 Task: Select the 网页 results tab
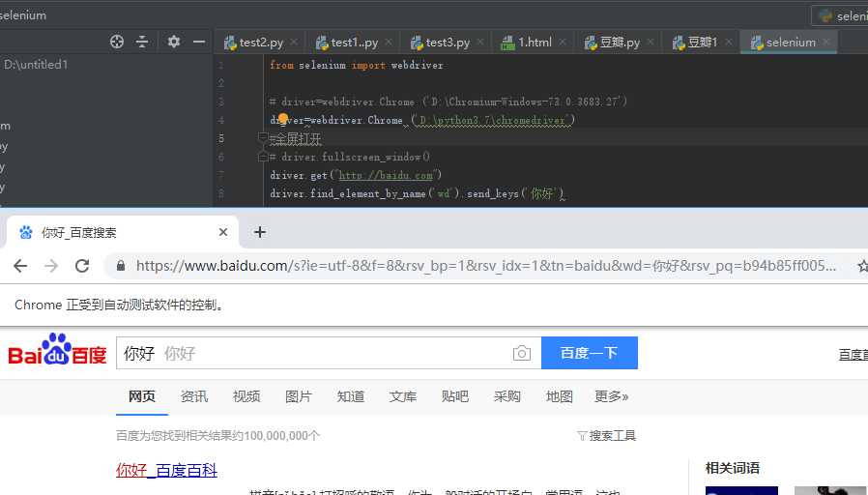tap(142, 396)
